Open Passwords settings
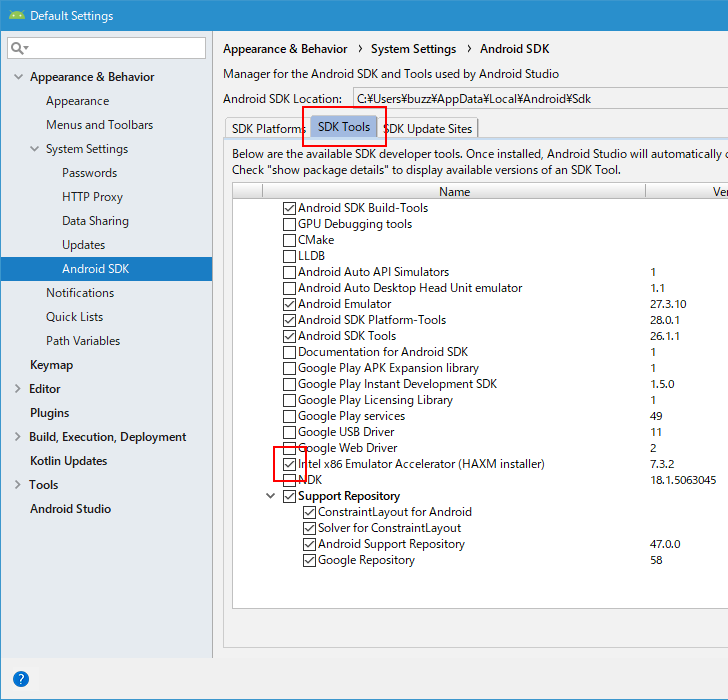 click(90, 173)
